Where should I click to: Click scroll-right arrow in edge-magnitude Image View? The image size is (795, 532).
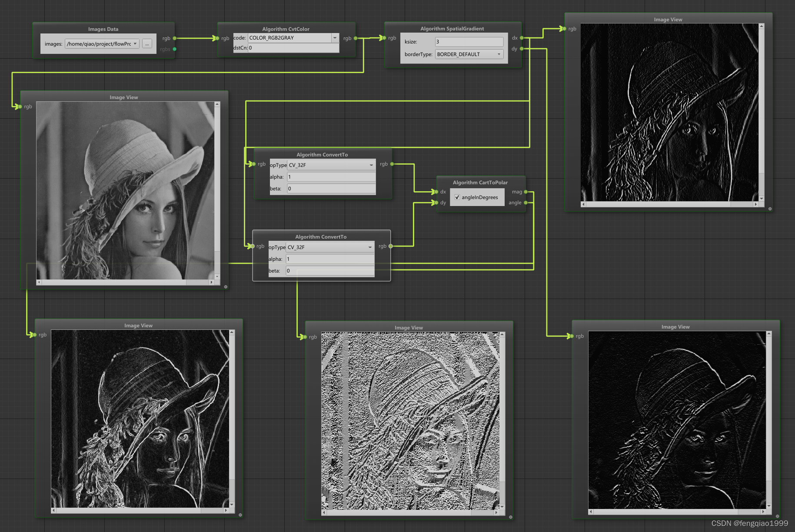(x=226, y=510)
